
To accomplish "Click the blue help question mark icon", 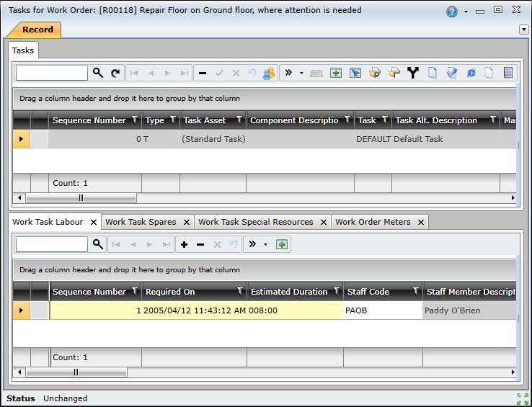I will tap(452, 12).
